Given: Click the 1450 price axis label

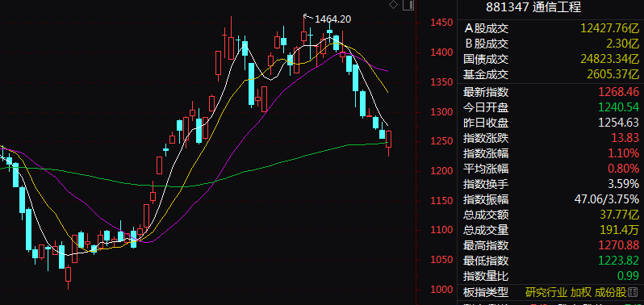Looking at the screenshot, I should [x=441, y=23].
